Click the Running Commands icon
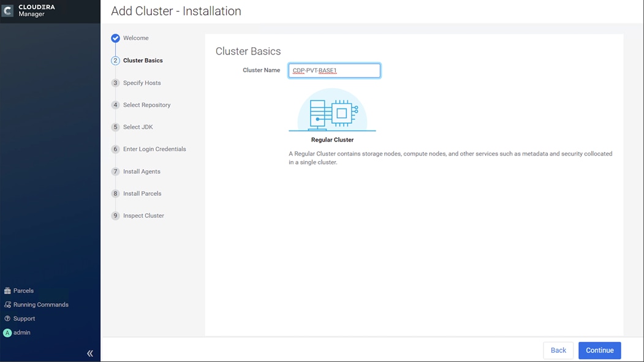644x362 pixels. (7, 304)
